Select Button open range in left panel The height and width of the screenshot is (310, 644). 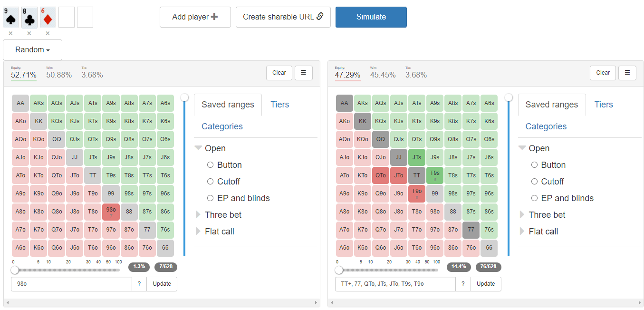(211, 165)
